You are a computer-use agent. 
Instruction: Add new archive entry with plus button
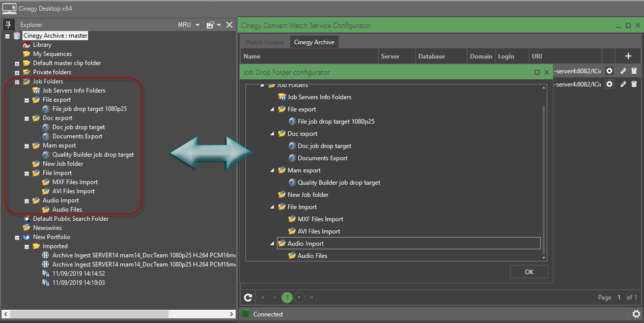[x=628, y=56]
